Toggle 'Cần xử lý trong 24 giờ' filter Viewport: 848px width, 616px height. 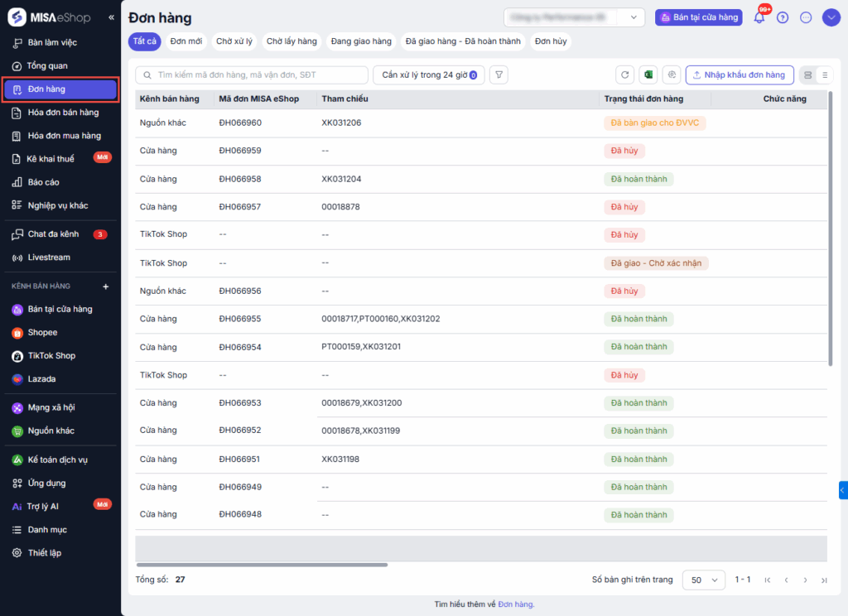[x=428, y=75]
